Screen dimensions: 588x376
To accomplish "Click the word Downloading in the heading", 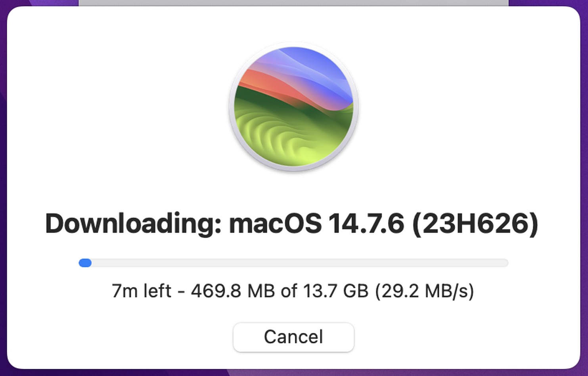I will pos(133,224).
